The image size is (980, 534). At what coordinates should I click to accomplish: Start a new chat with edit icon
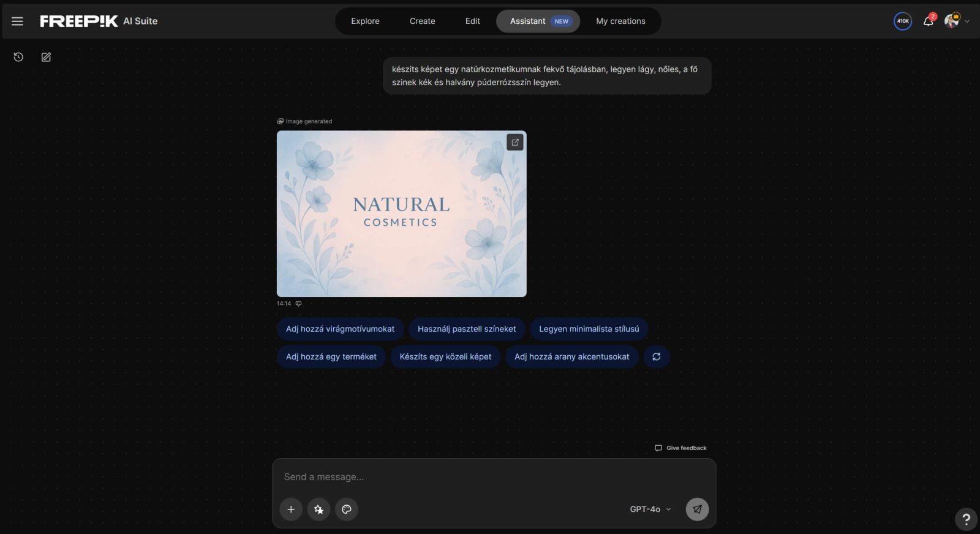(46, 57)
